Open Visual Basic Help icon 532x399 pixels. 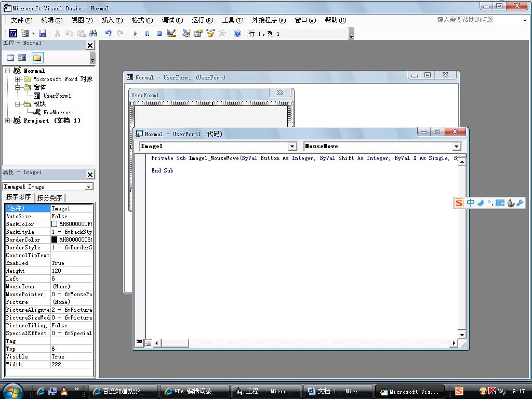(x=237, y=33)
